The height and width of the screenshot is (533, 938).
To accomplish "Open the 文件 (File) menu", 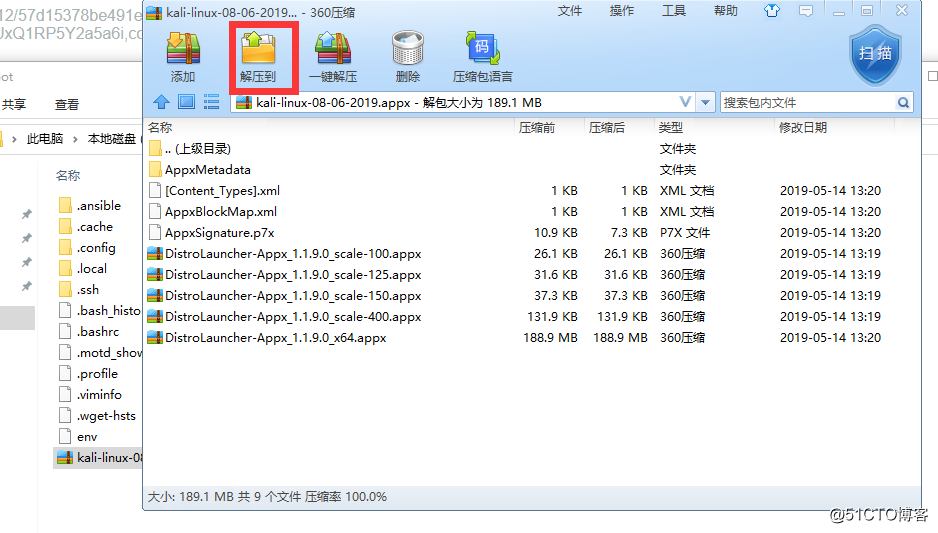I will 570,11.
